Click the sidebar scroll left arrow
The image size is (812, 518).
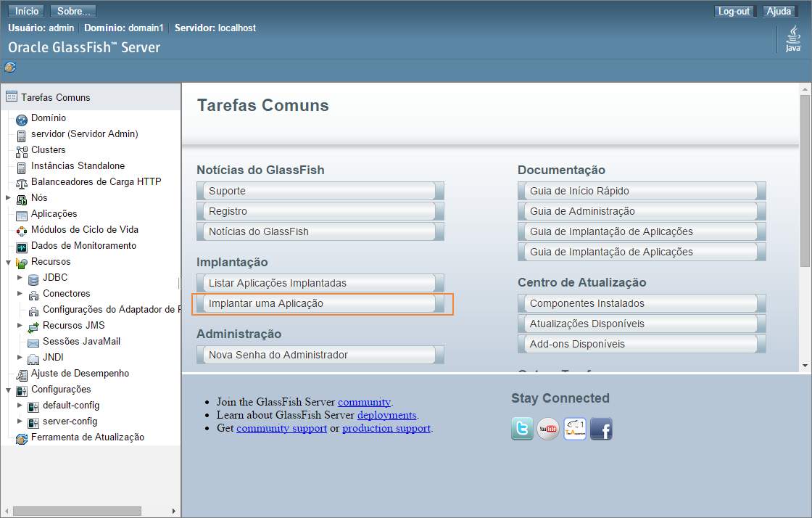pyautogui.click(x=7, y=511)
